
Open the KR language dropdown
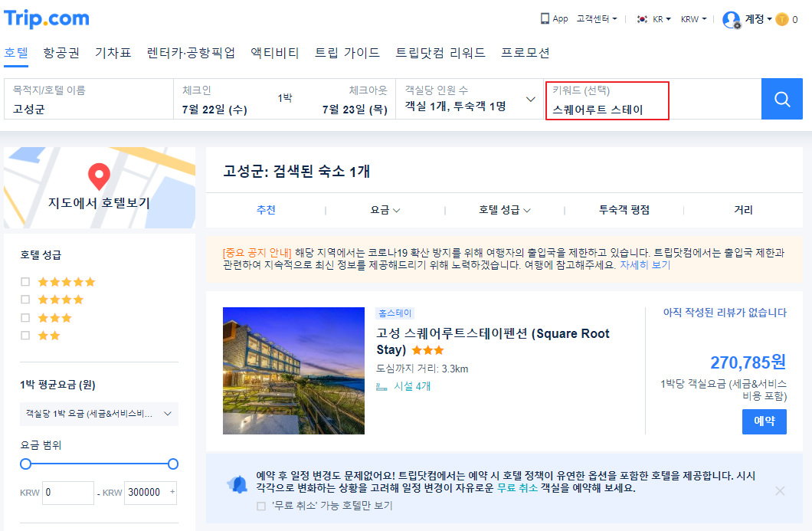(661, 19)
